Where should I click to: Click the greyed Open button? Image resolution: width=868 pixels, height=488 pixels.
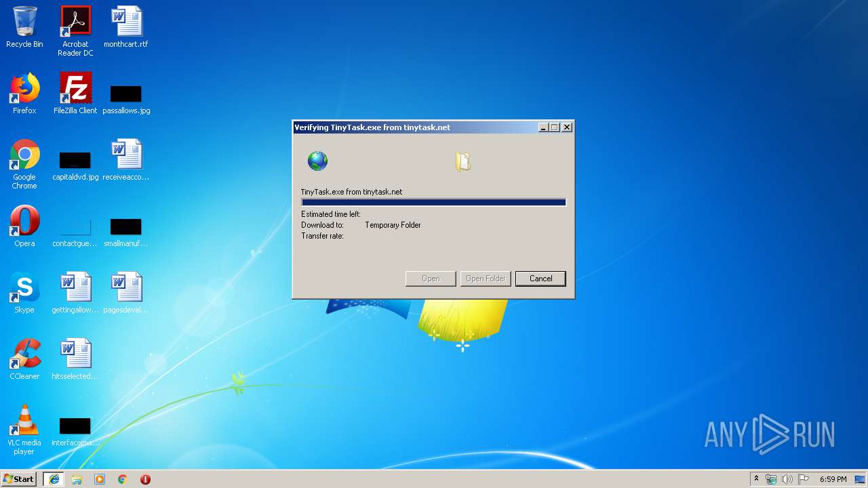click(x=431, y=279)
